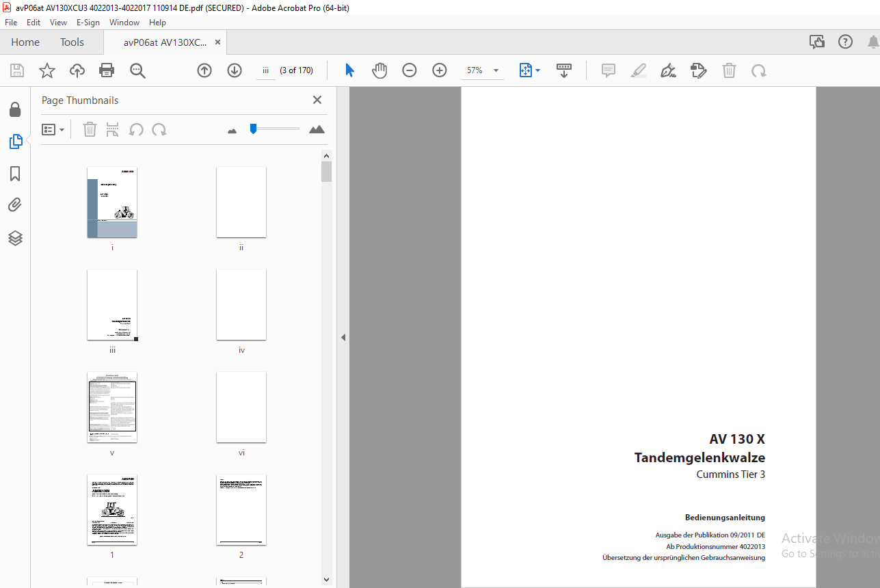Screen dimensions: 880x588
Task: Open the Edit menu
Action: click(34, 23)
